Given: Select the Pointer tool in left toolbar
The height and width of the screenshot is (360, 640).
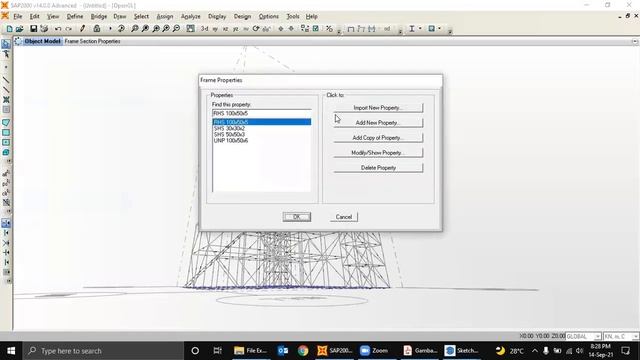Looking at the screenshot, I should (6, 44).
